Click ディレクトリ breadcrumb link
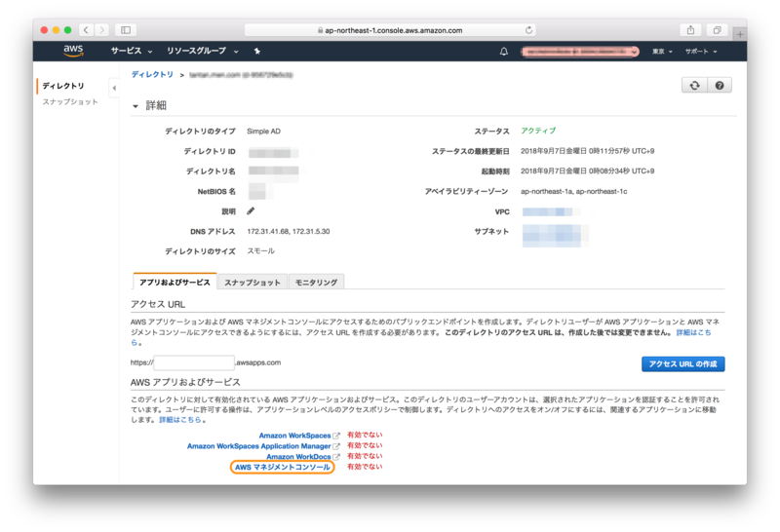Screen dimensions: 780x532 click(x=152, y=75)
